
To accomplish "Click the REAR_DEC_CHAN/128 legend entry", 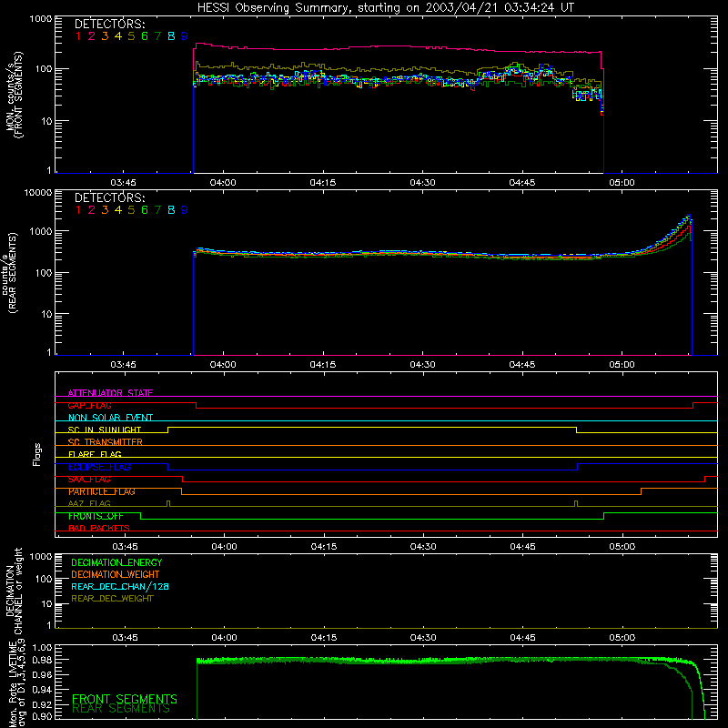I will click(120, 587).
